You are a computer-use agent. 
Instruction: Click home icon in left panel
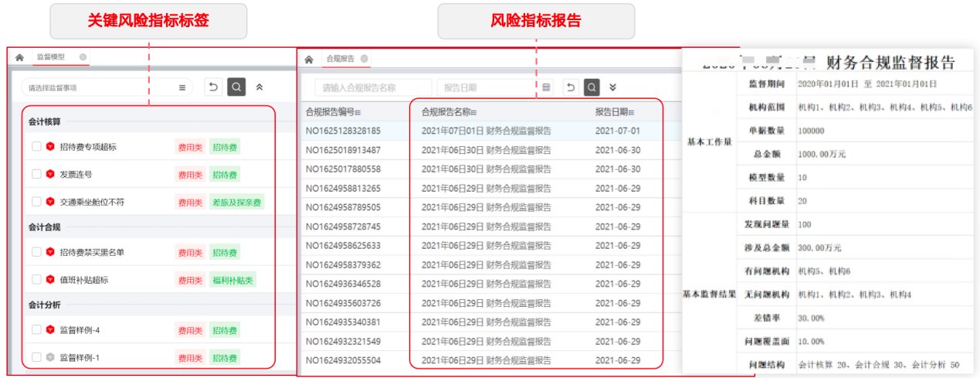(19, 57)
